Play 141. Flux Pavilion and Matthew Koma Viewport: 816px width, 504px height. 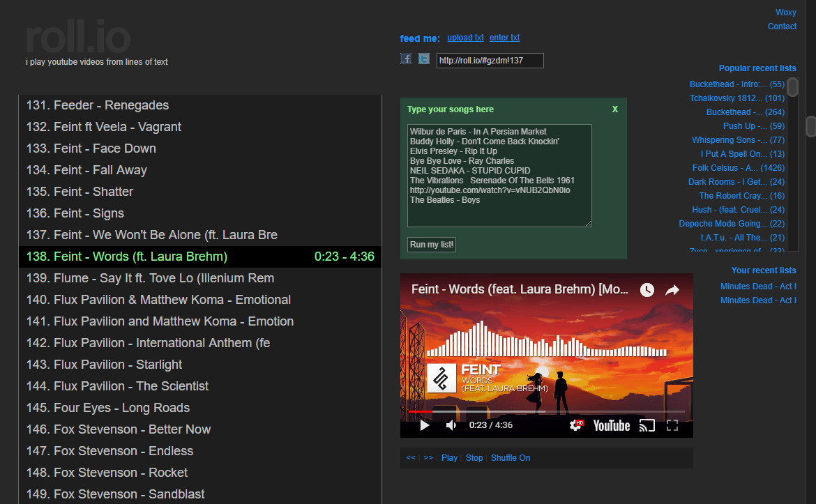[x=200, y=321]
